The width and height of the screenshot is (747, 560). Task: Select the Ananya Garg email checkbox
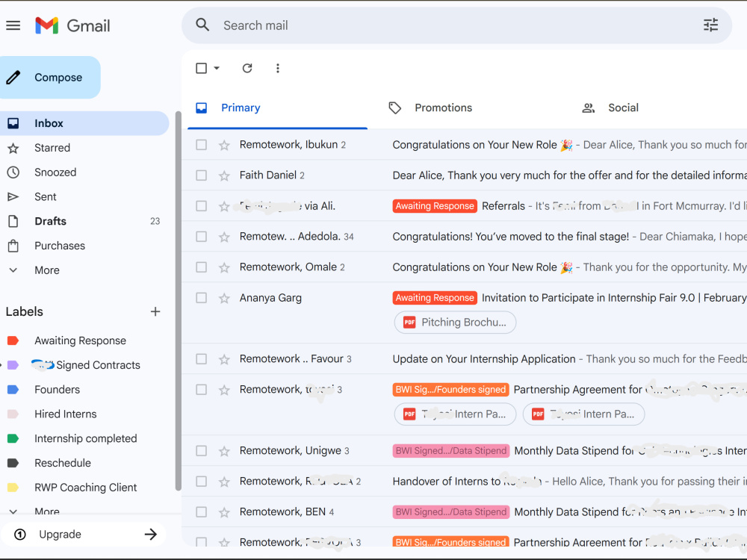click(202, 298)
